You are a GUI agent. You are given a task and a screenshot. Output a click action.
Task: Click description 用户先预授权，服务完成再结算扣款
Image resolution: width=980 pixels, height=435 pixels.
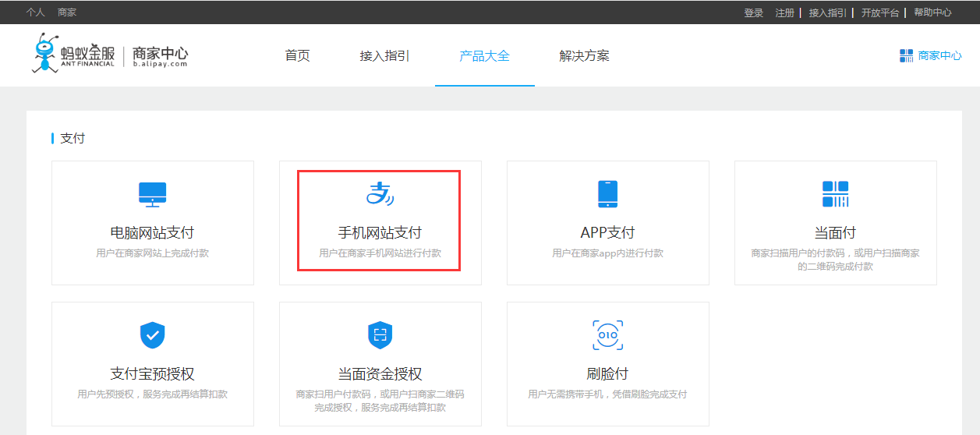point(152,394)
